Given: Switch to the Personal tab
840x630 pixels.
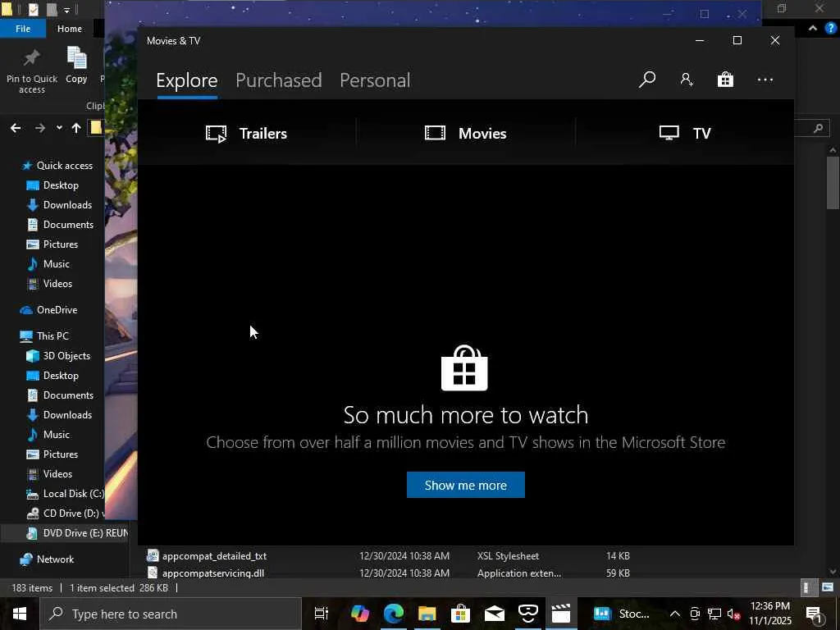Looking at the screenshot, I should tap(375, 80).
